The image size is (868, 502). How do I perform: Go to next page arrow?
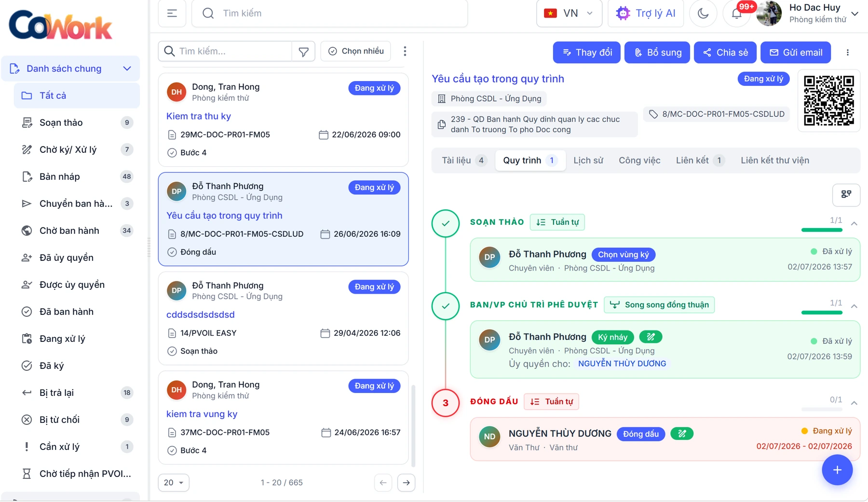tap(407, 483)
